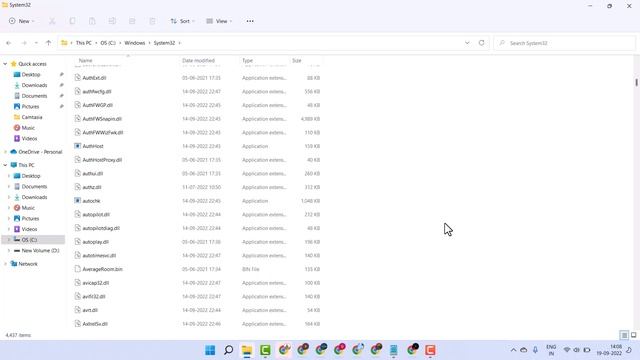The image size is (640, 360).
Task: Open Wi-Fi network icon in system tray
Action: click(567, 350)
